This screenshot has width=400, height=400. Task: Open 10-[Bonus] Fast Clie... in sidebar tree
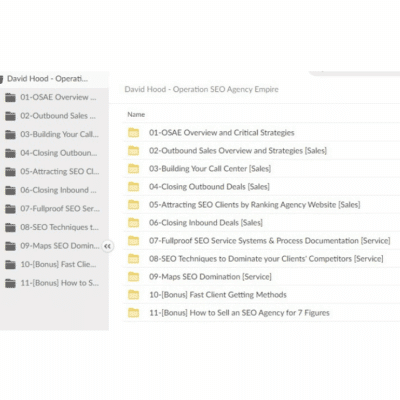(x=58, y=264)
